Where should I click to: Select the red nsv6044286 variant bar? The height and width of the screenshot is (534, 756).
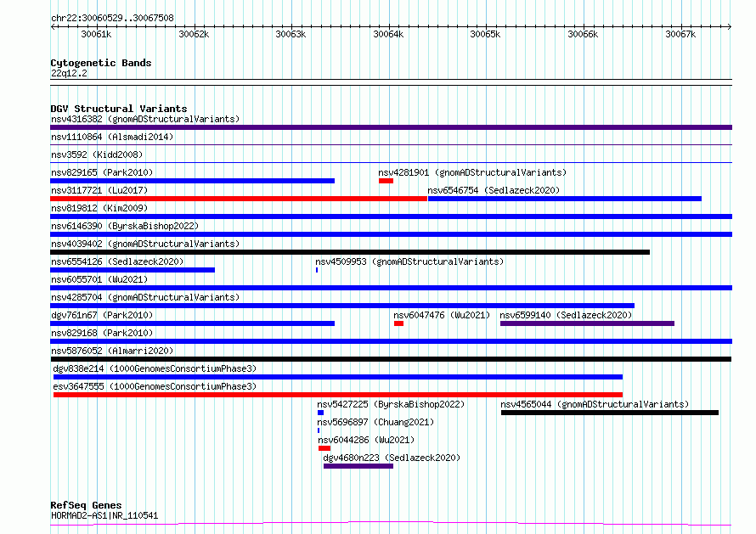pyautogui.click(x=324, y=448)
